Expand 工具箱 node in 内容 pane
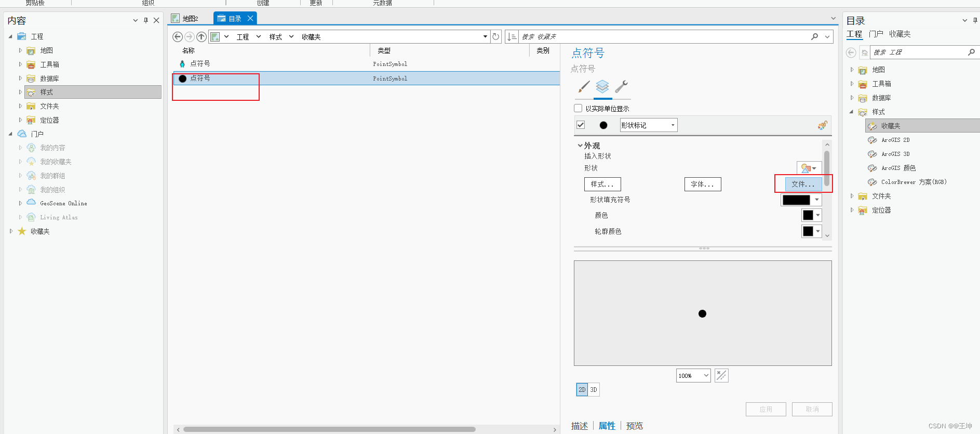This screenshot has width=980, height=434. click(x=20, y=64)
